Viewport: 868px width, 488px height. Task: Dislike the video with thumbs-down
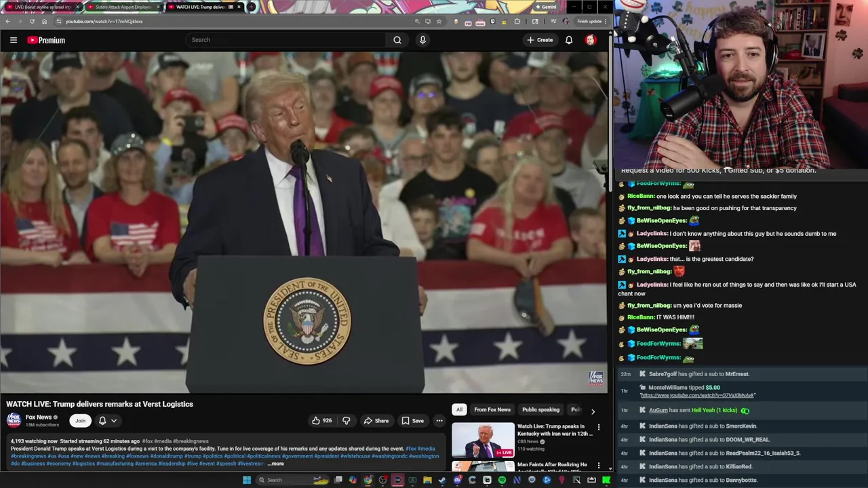pyautogui.click(x=346, y=421)
